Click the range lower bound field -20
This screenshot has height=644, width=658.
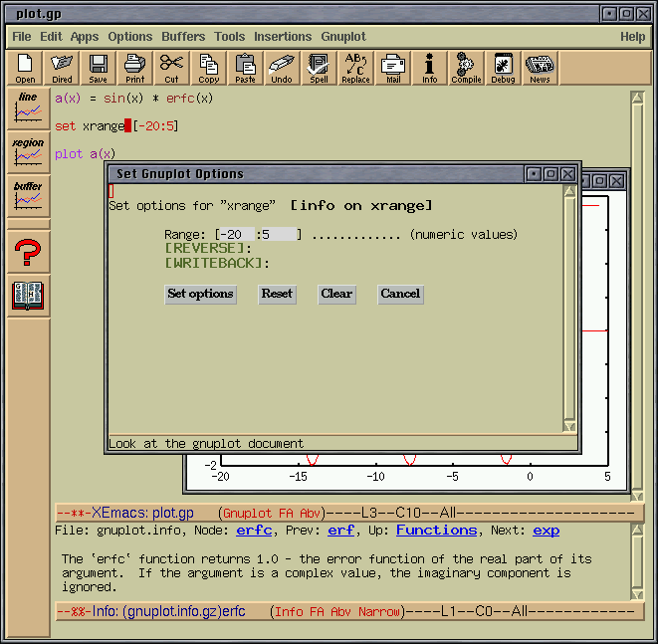(x=237, y=234)
